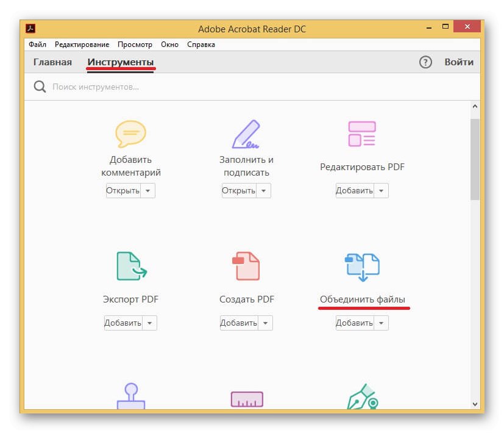Open the Просмотр menu
This screenshot has width=504, height=433.
[135, 45]
